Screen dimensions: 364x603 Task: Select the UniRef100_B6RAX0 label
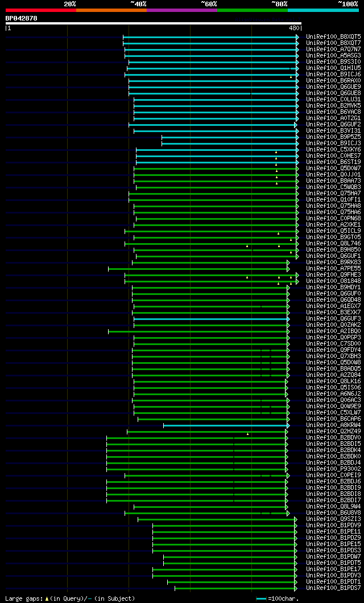point(333,80)
